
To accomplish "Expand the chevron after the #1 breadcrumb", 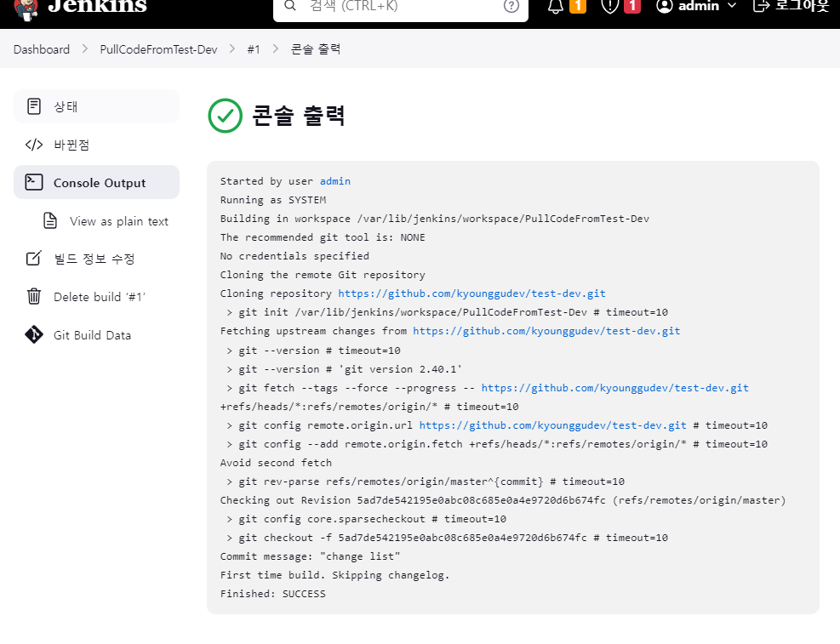I will (x=276, y=48).
